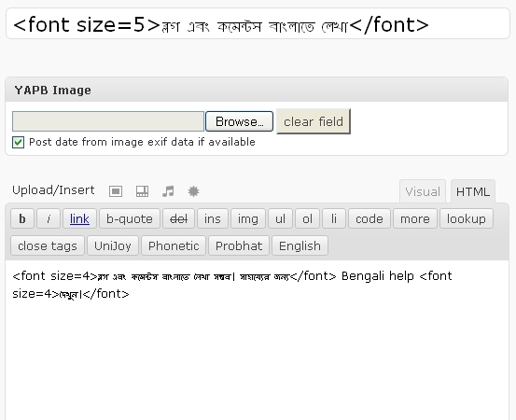Switch to the Visual editor tab
Screen dimensions: 516x420
click(423, 191)
